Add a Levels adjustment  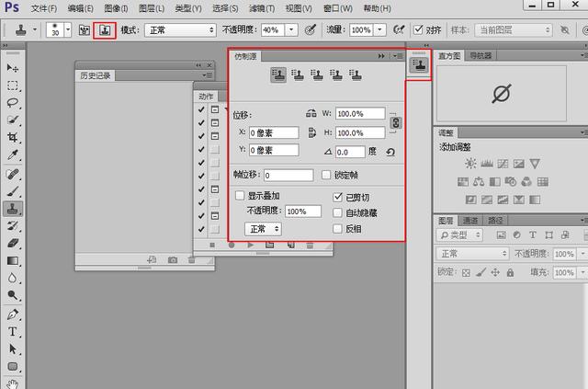tap(487, 164)
